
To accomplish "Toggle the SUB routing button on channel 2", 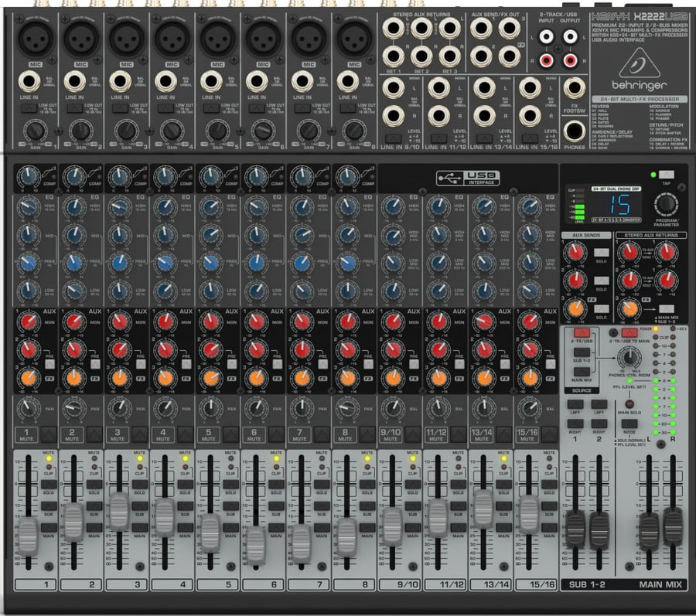I will (x=94, y=506).
